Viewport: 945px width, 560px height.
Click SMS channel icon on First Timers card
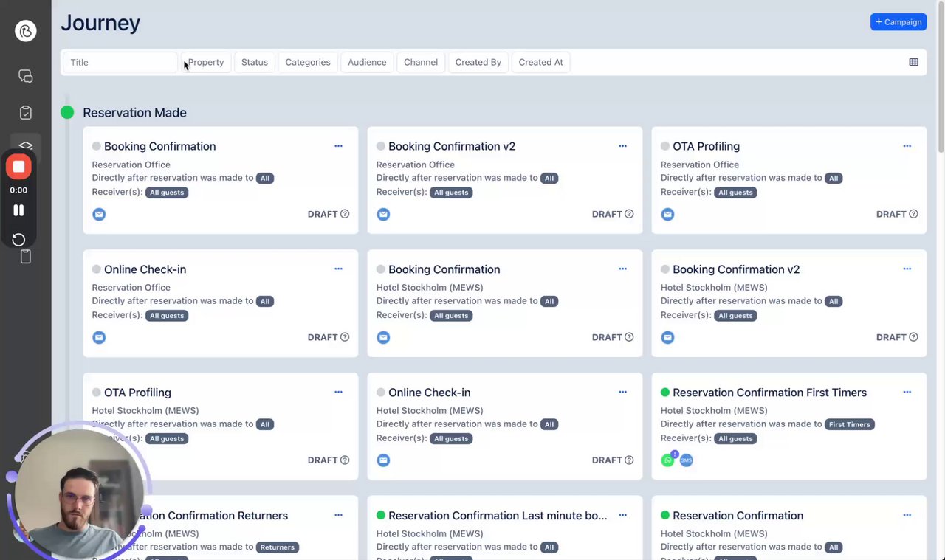(x=687, y=460)
